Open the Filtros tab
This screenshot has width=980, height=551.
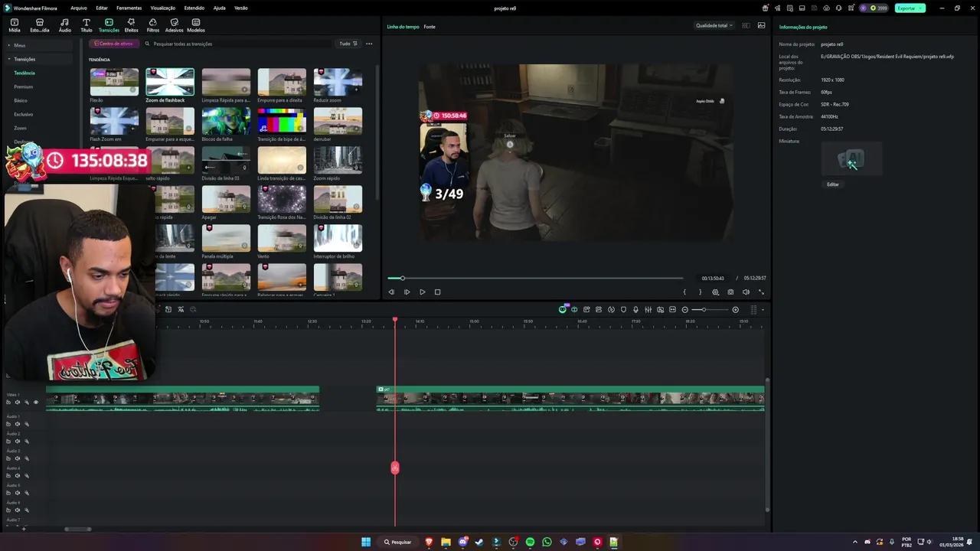pyautogui.click(x=152, y=25)
